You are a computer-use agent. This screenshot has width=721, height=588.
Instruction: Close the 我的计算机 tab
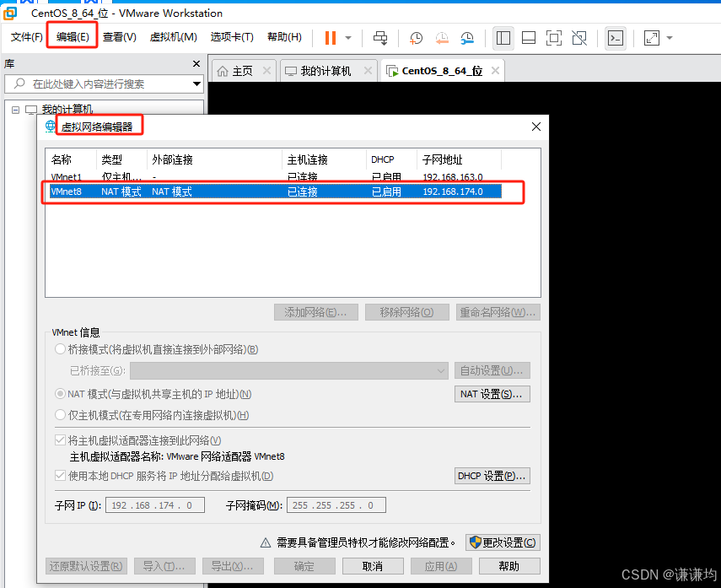(368, 70)
